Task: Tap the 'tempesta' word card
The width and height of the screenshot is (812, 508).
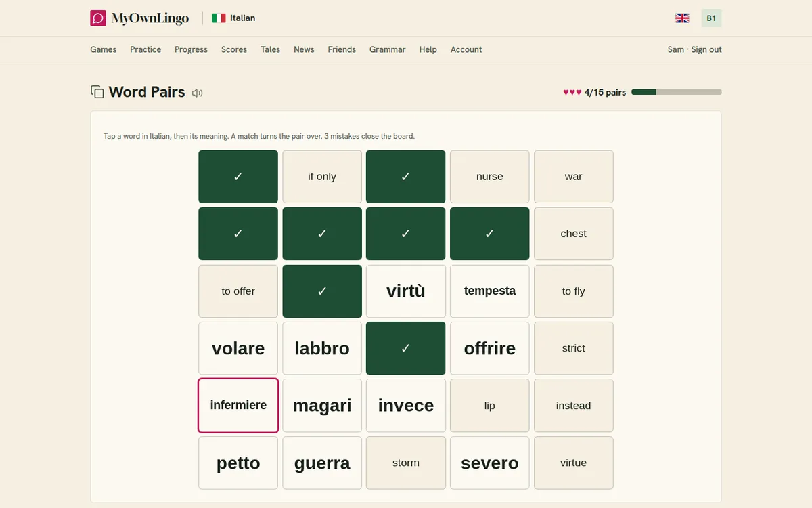Action: tap(490, 291)
